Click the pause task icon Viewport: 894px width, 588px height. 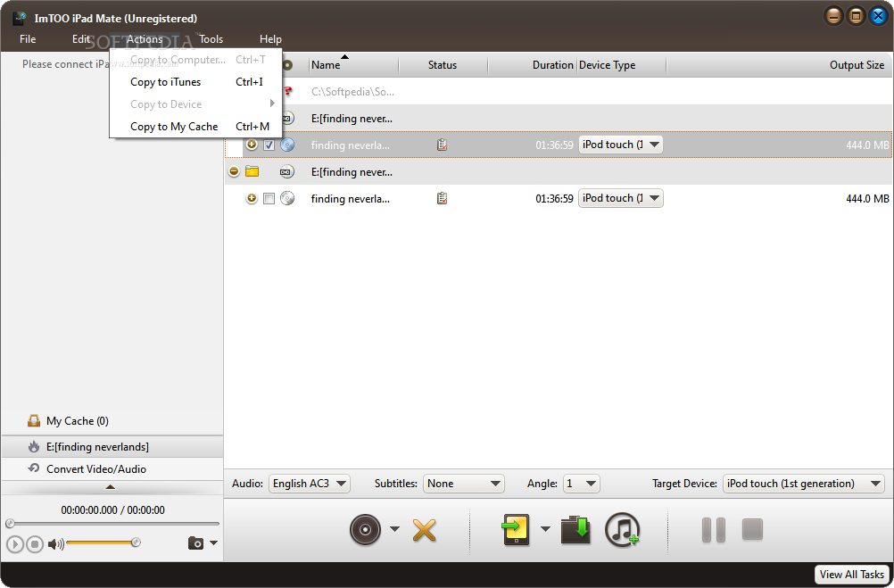click(713, 530)
